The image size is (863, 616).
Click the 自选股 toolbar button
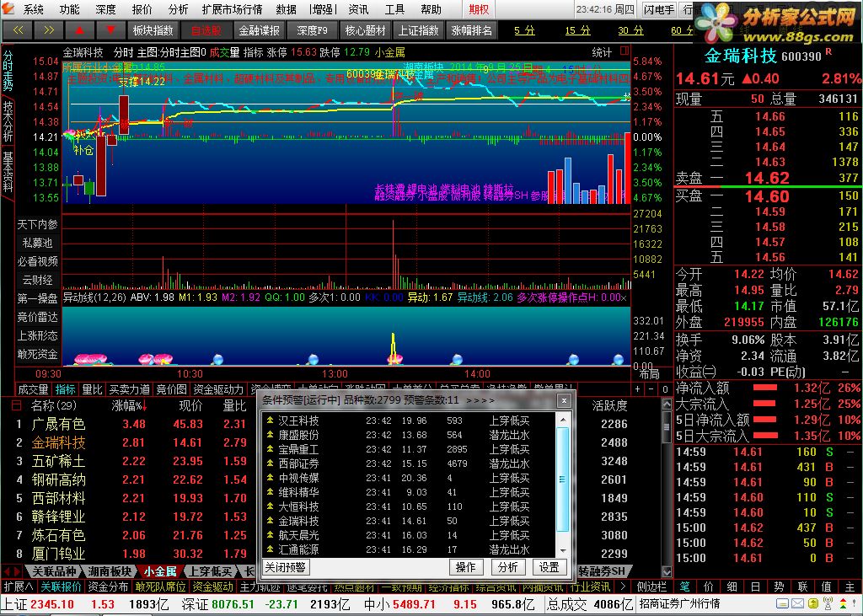coord(206,30)
